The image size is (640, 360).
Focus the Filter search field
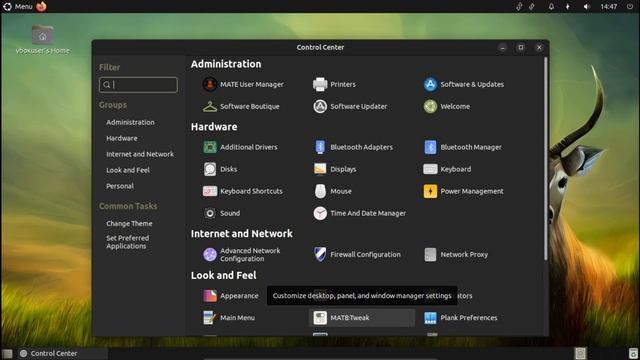pyautogui.click(x=138, y=84)
